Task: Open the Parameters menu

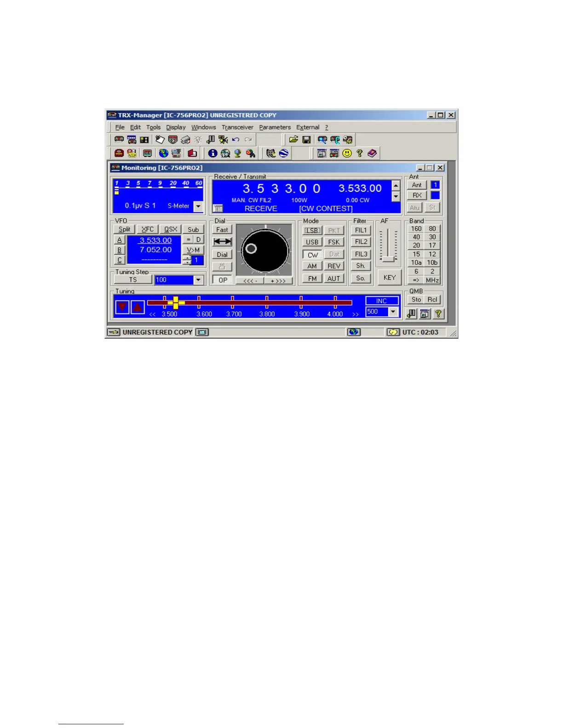Action: (275, 127)
